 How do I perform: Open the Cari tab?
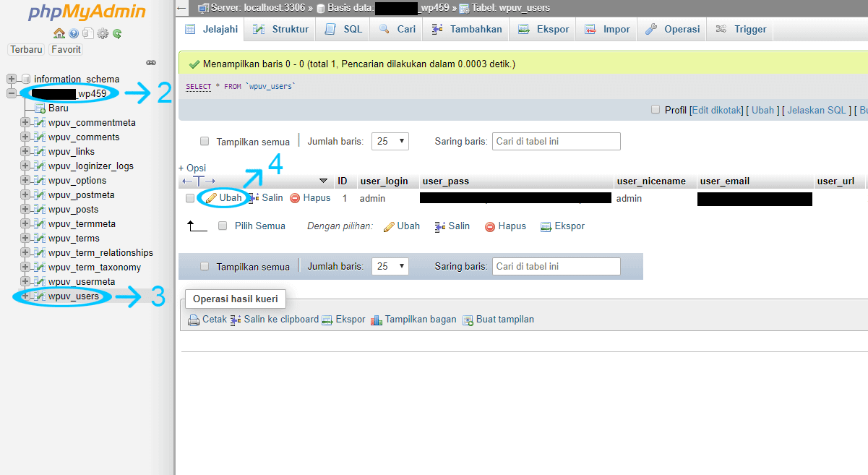pos(396,29)
